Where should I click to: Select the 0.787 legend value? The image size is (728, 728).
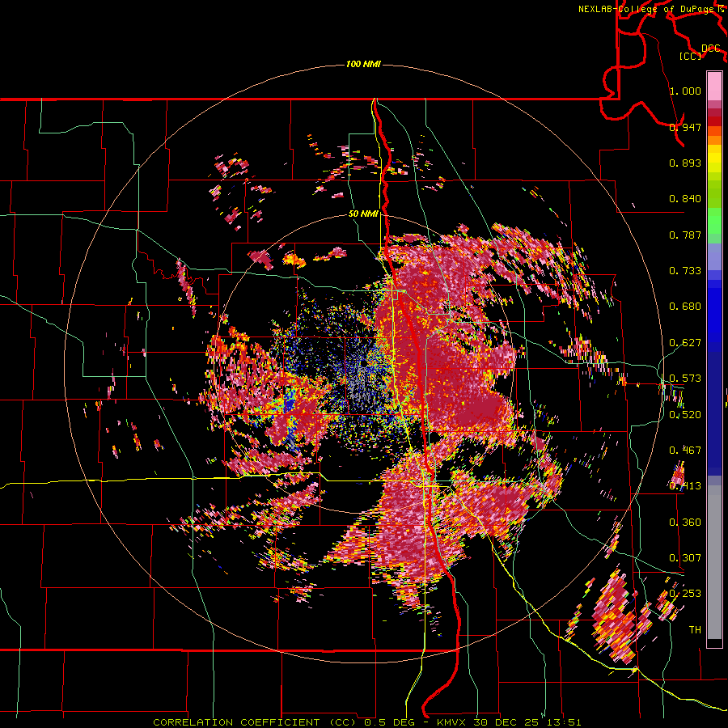[685, 235]
